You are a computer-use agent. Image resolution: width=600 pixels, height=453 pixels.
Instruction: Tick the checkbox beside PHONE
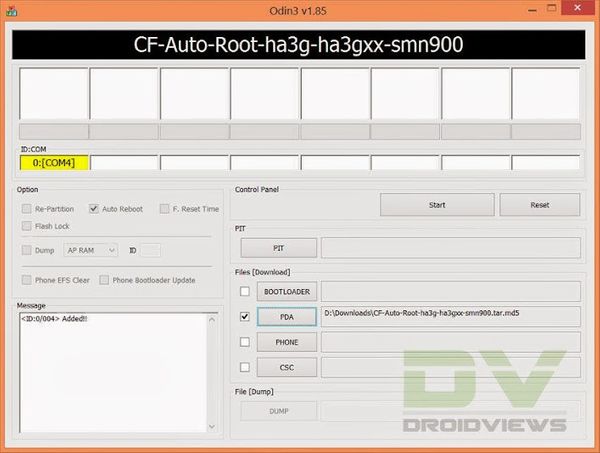pos(245,342)
